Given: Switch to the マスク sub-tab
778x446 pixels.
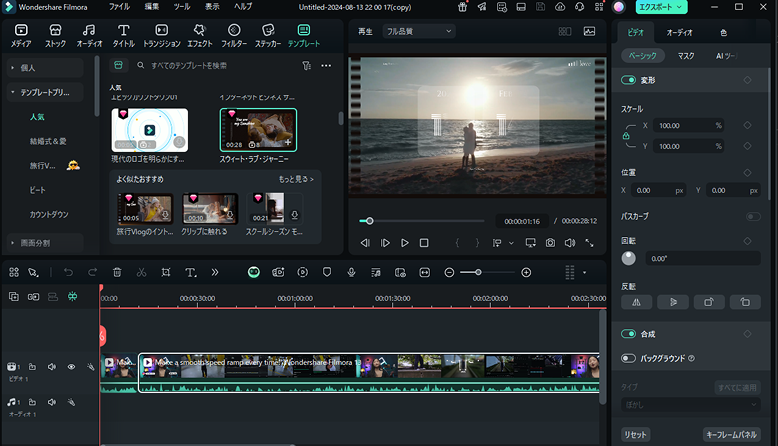Looking at the screenshot, I should point(686,56).
